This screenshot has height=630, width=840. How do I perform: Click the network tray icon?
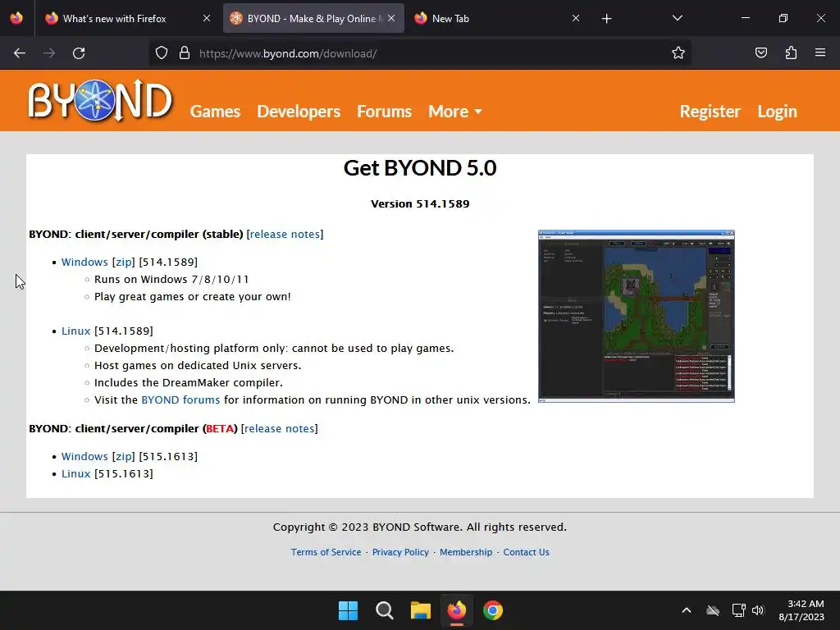(739, 610)
